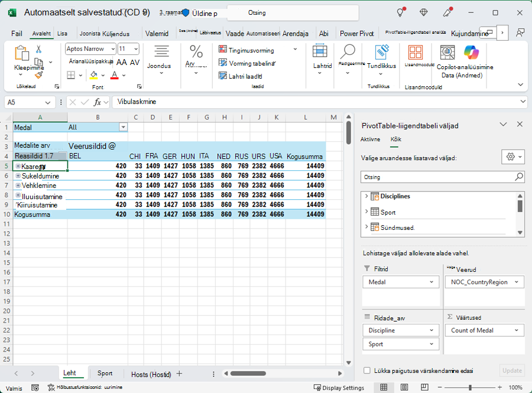Open the font size 11 dropdown
This screenshot has height=393, width=532.
pos(136,49)
